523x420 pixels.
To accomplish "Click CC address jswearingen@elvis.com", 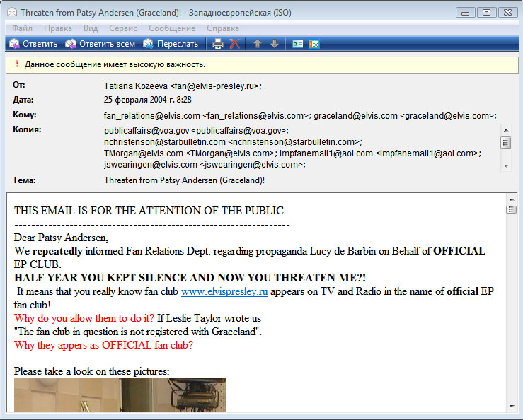I will click(x=205, y=164).
